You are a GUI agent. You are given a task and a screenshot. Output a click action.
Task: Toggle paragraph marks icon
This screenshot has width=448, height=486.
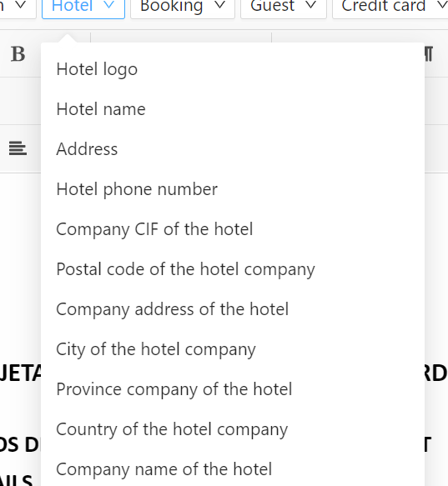[429, 54]
